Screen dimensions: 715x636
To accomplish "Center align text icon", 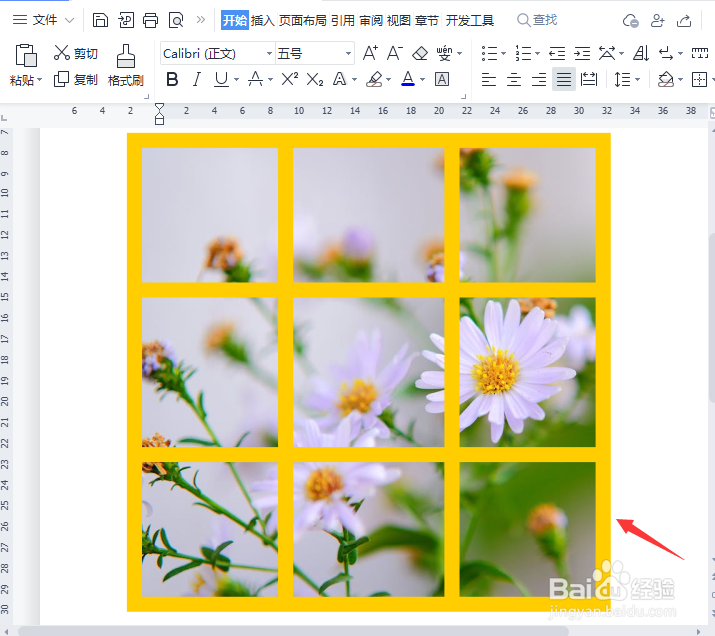I will point(514,80).
